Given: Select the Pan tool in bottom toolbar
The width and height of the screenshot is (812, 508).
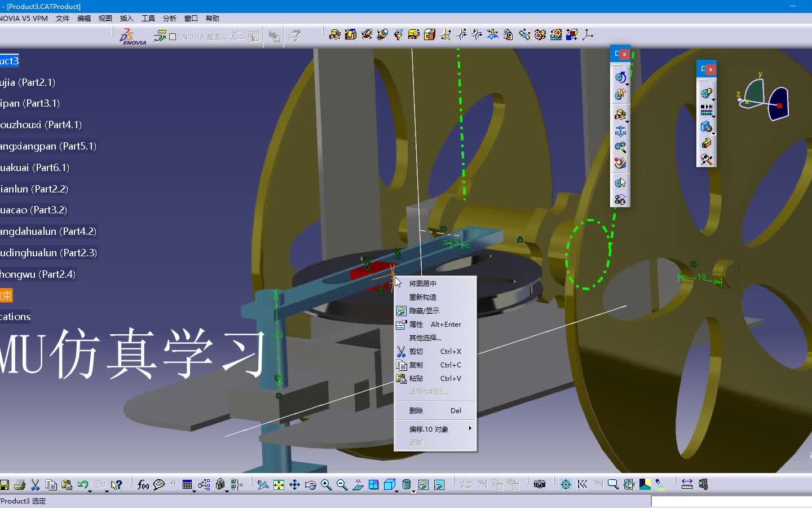Looking at the screenshot, I should pos(294,484).
